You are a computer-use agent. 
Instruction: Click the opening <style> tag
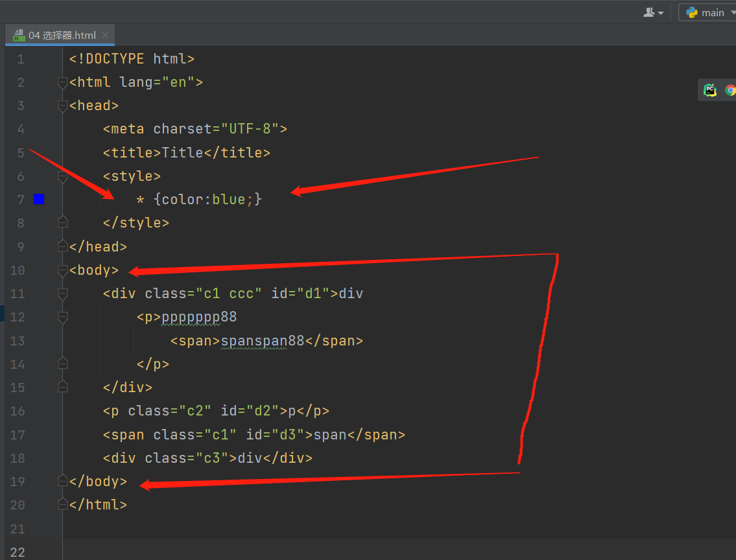132,176
